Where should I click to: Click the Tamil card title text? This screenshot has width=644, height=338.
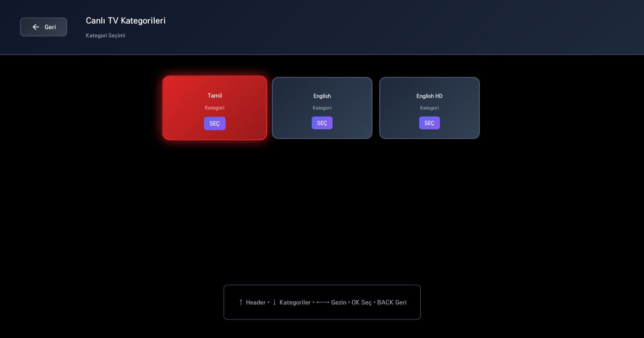(214, 95)
